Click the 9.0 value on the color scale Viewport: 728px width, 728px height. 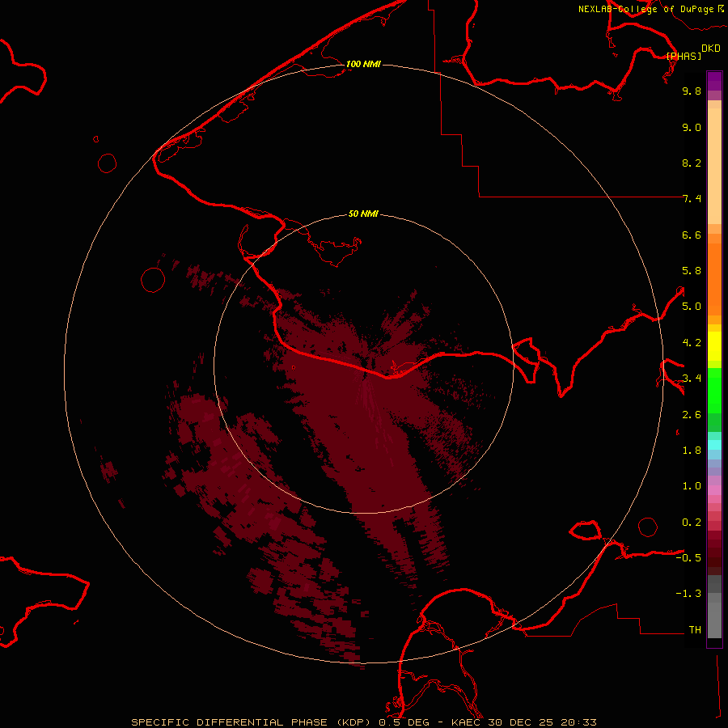(x=692, y=127)
